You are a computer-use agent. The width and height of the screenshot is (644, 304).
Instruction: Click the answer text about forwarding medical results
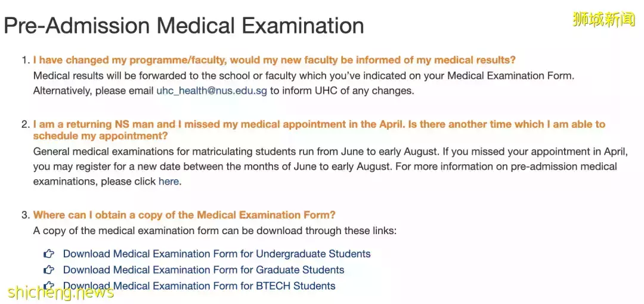click(304, 76)
